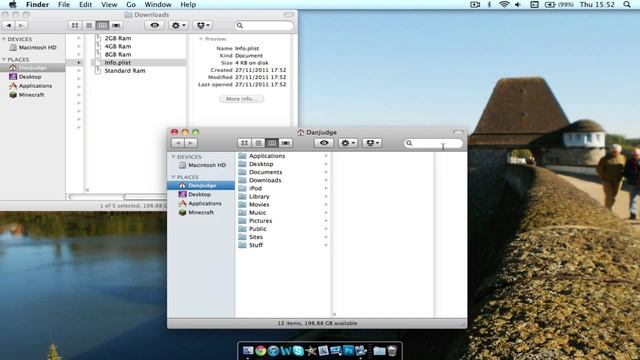Image resolution: width=640 pixels, height=360 pixels.
Task: Open iTunes in the Dock
Action: (x=273, y=351)
